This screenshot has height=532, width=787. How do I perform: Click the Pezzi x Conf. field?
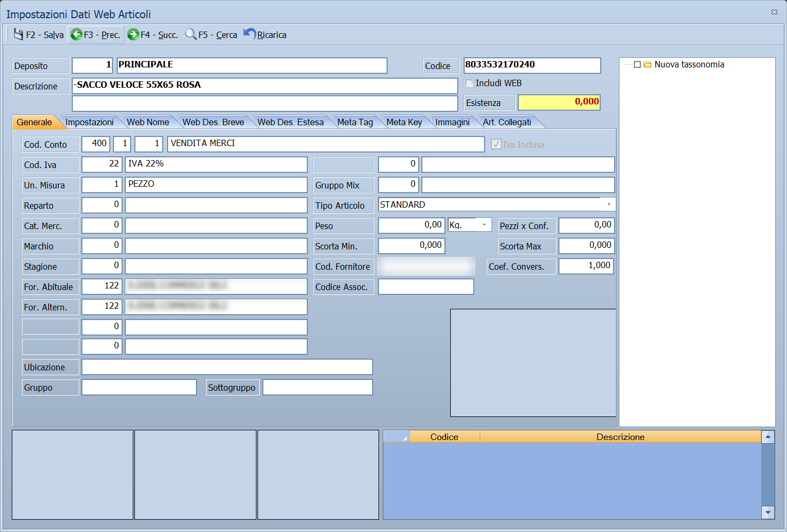tap(586, 225)
